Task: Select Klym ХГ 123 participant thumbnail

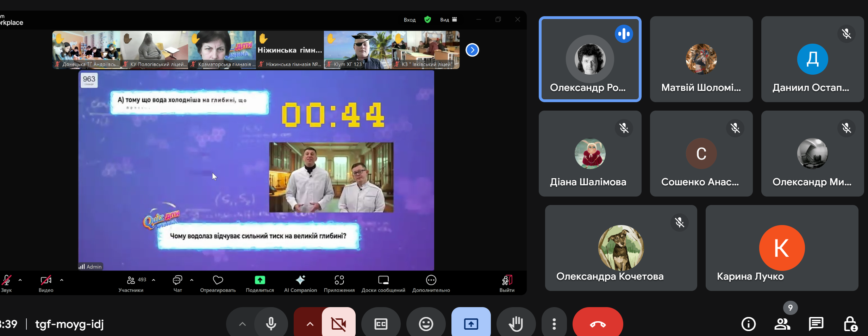Action: (358, 50)
